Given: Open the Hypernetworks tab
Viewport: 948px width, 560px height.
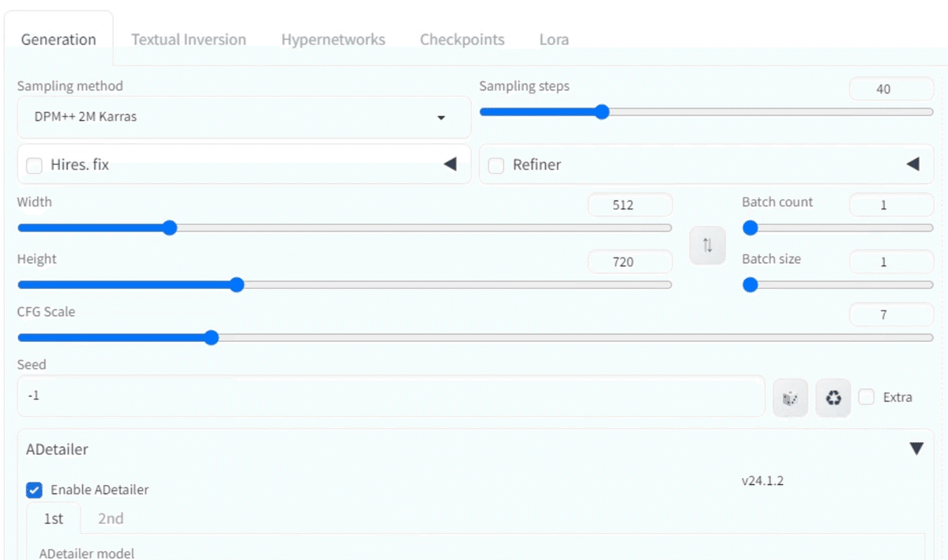Looking at the screenshot, I should pyautogui.click(x=333, y=39).
